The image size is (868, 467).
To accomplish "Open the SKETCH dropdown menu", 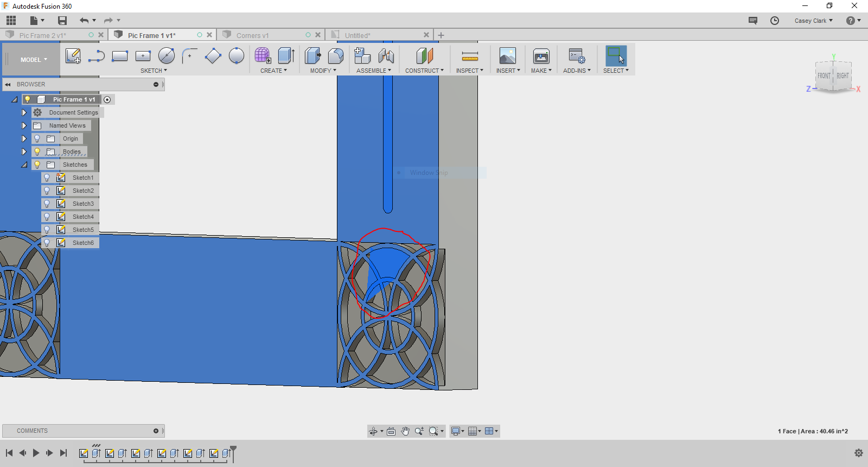I will [154, 71].
